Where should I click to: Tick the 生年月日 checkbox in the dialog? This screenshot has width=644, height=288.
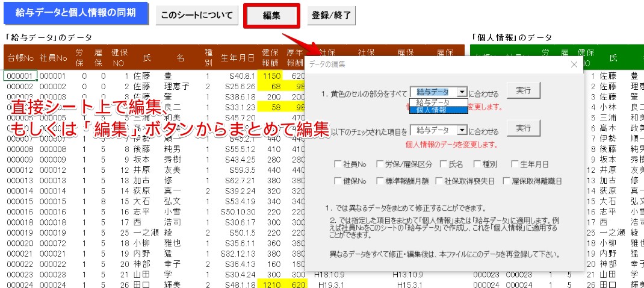pos(515,164)
